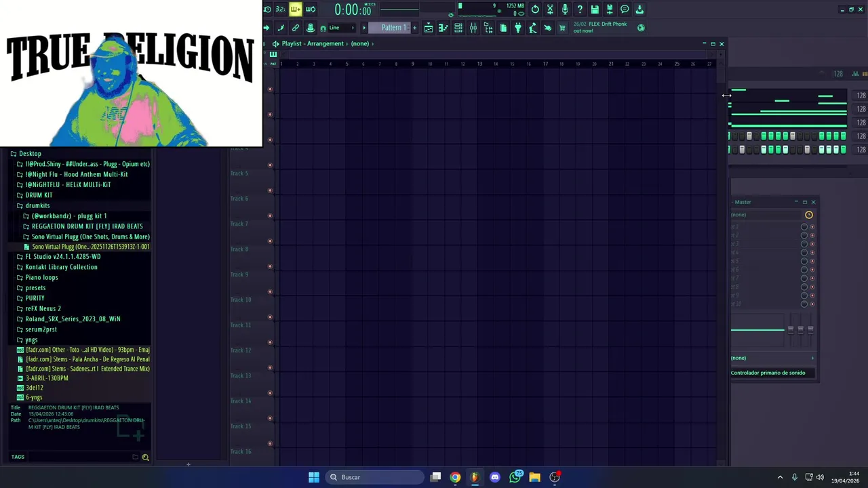The height and width of the screenshot is (488, 868).
Task: Add a new pattern with plus button
Action: tap(414, 28)
